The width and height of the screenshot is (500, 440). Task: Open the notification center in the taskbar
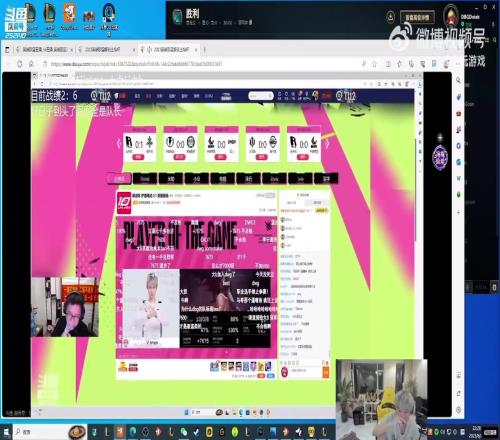pyautogui.click(x=490, y=432)
